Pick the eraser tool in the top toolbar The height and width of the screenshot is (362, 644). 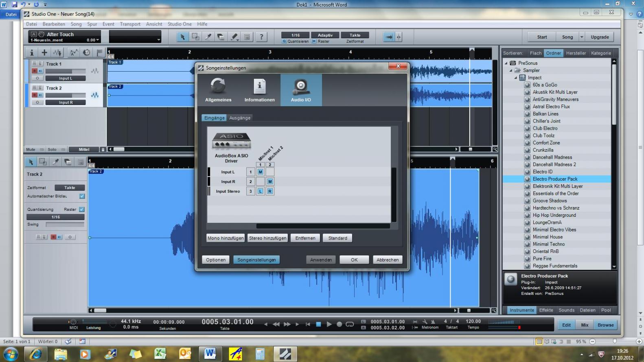221,37
